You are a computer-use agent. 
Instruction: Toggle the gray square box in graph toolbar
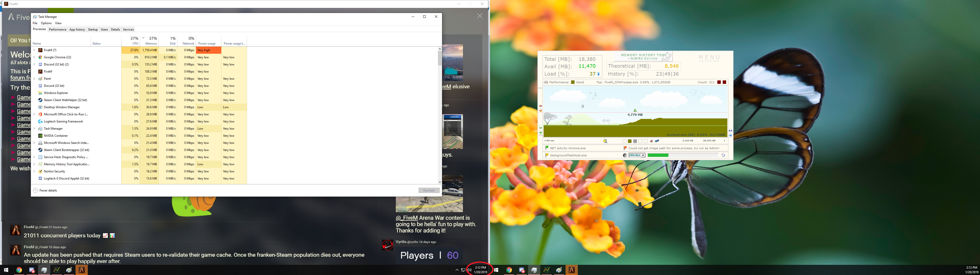635,141
